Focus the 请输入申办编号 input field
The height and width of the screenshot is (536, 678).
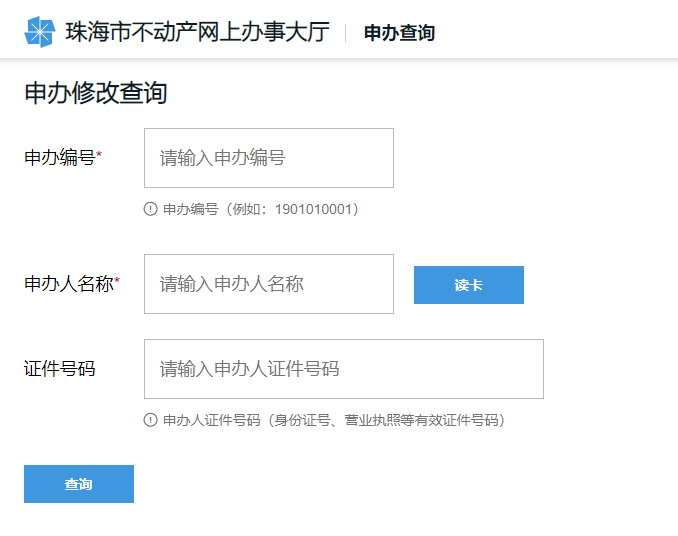tap(268, 158)
